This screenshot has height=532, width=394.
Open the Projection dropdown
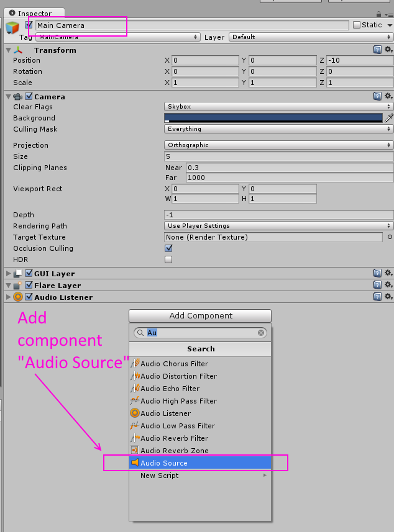pos(278,145)
